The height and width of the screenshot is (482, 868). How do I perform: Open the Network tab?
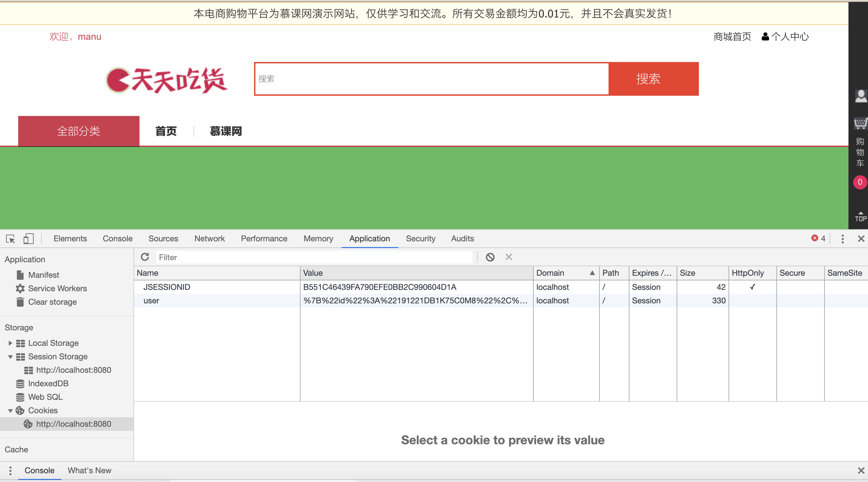coord(210,239)
